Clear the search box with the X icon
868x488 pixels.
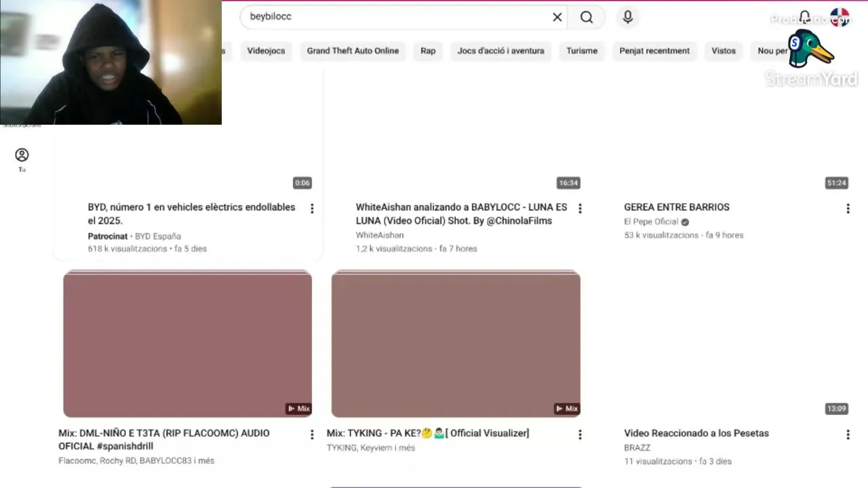(x=557, y=17)
